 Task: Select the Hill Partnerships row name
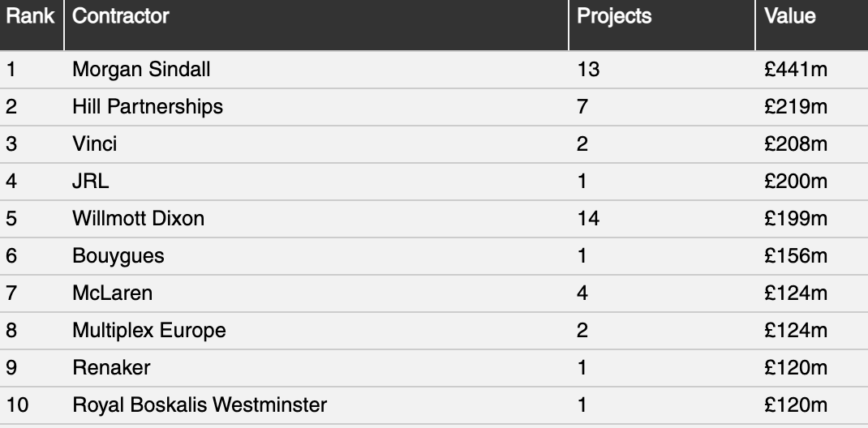point(148,107)
